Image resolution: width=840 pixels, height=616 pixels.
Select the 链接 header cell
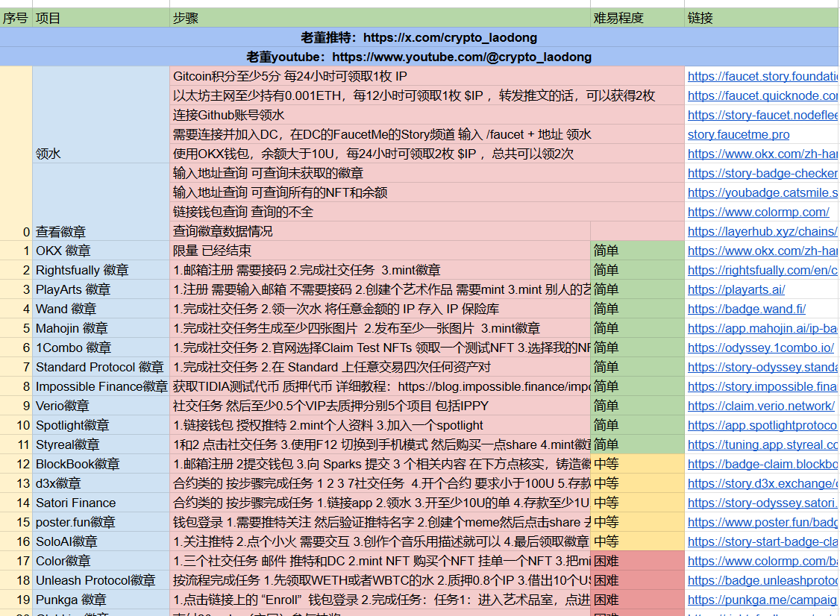761,18
